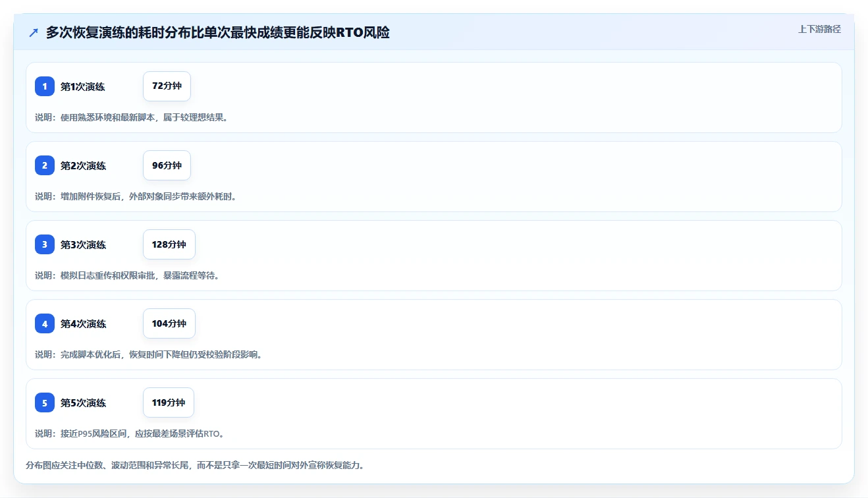
Task: Click the 119分钟 duration chip
Action: 169,402
